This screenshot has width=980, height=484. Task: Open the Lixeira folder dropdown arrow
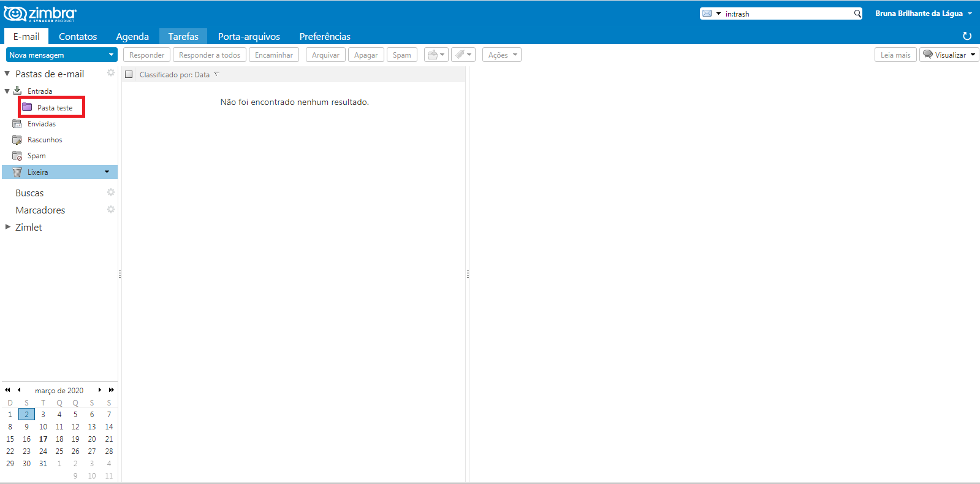[x=107, y=172]
